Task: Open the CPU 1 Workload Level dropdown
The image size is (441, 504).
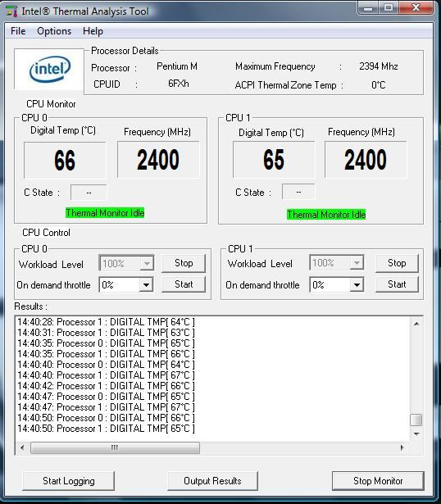Action: point(357,263)
